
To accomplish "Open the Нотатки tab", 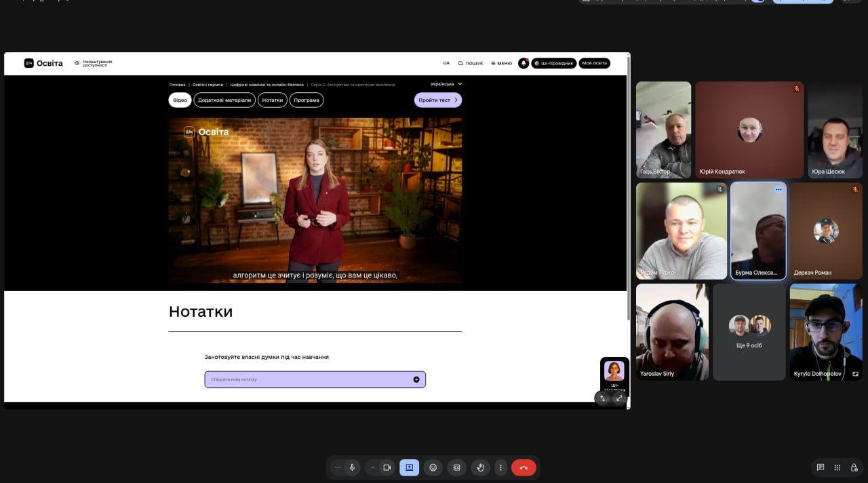I will 273,100.
